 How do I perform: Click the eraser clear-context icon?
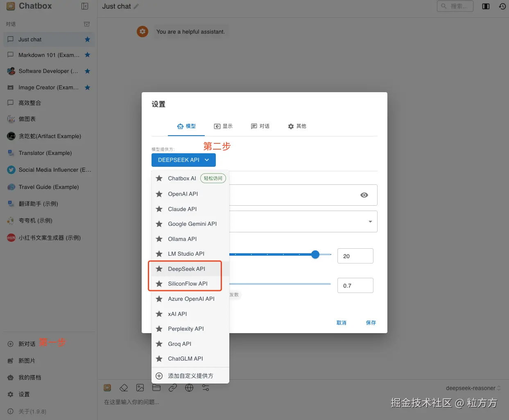coord(124,388)
